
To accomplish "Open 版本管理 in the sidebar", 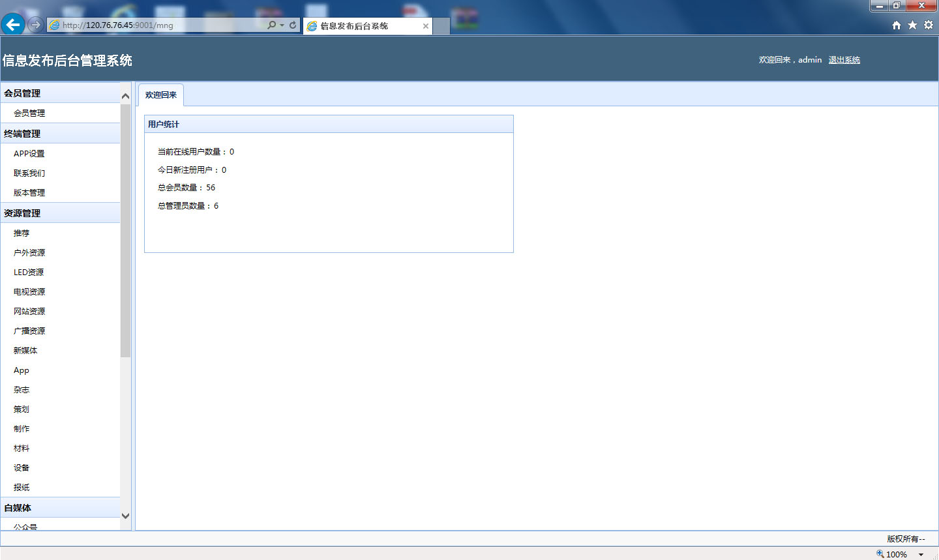I will pyautogui.click(x=29, y=192).
